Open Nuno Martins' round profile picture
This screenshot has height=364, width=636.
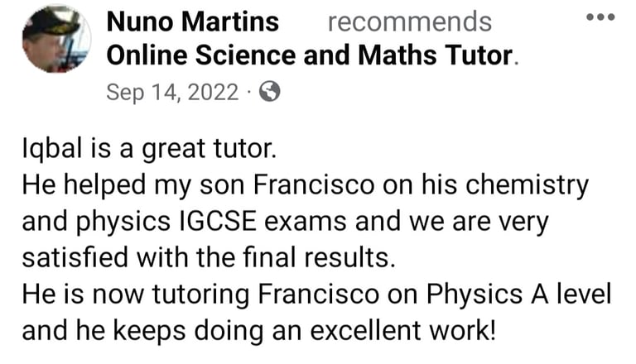[x=56, y=39]
